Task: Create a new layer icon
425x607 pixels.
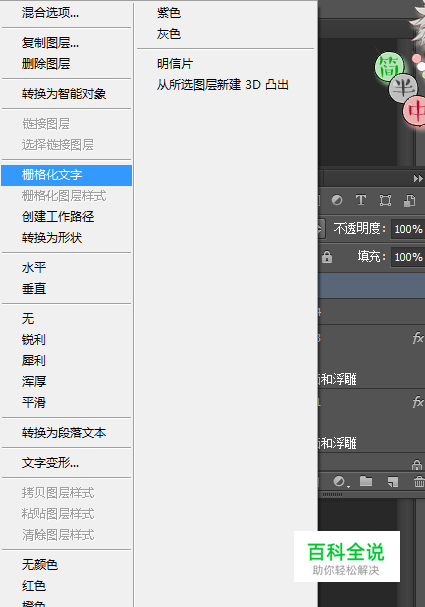Action: [393, 482]
